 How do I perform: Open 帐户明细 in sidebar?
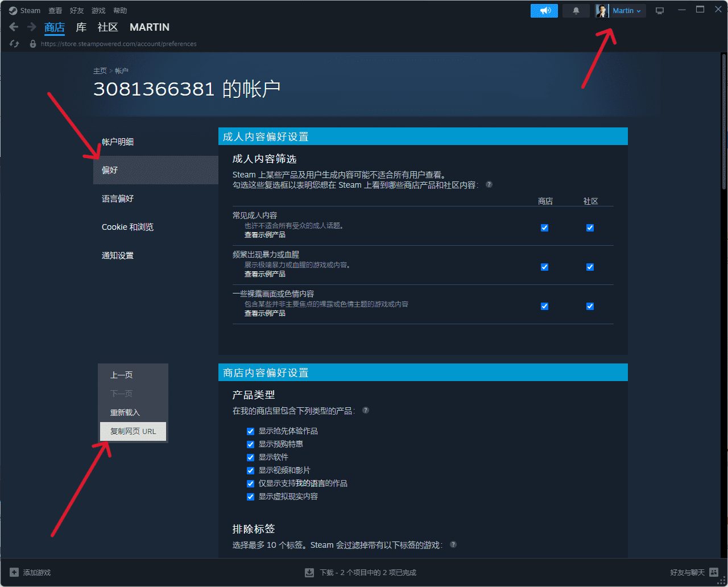156,142
